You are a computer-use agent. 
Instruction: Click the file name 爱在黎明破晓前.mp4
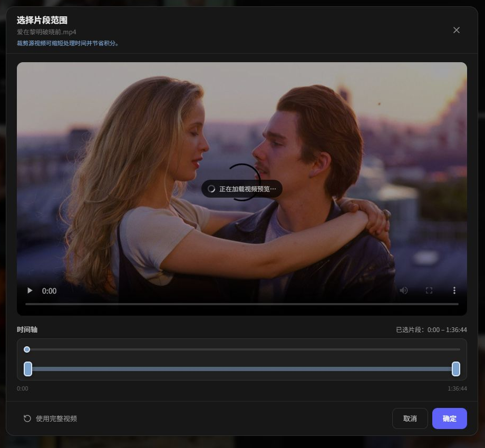point(46,32)
